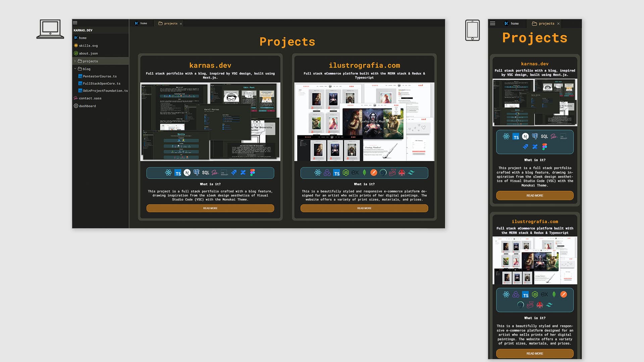The height and width of the screenshot is (362, 644).
Task: Click the Node.js icon on ilustrografia desktop card
Action: point(346,173)
